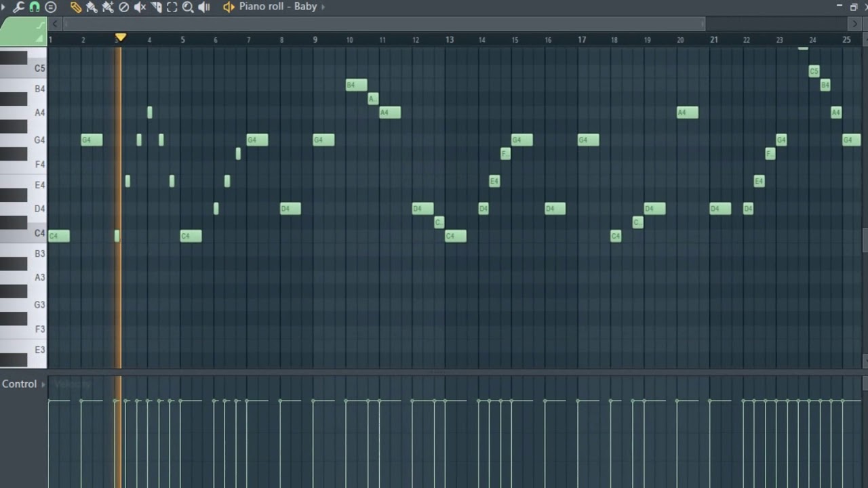
Task: Open the Tools wrench menu
Action: (x=18, y=7)
